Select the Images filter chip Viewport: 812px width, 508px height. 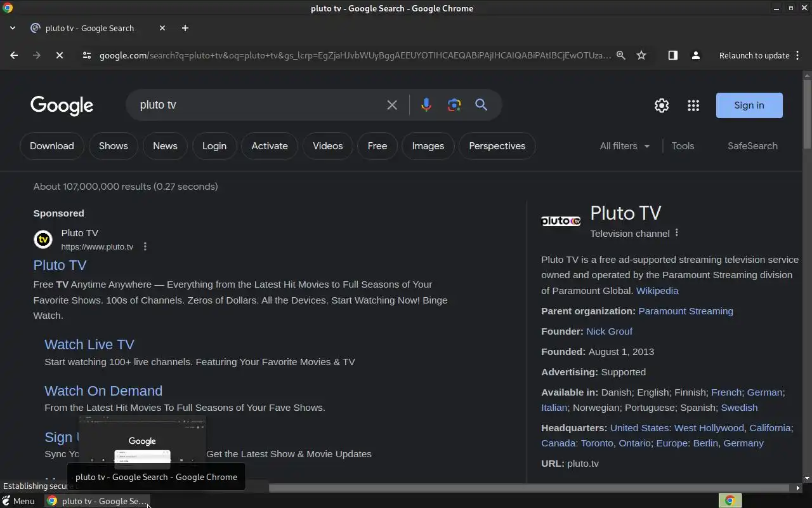pos(428,146)
